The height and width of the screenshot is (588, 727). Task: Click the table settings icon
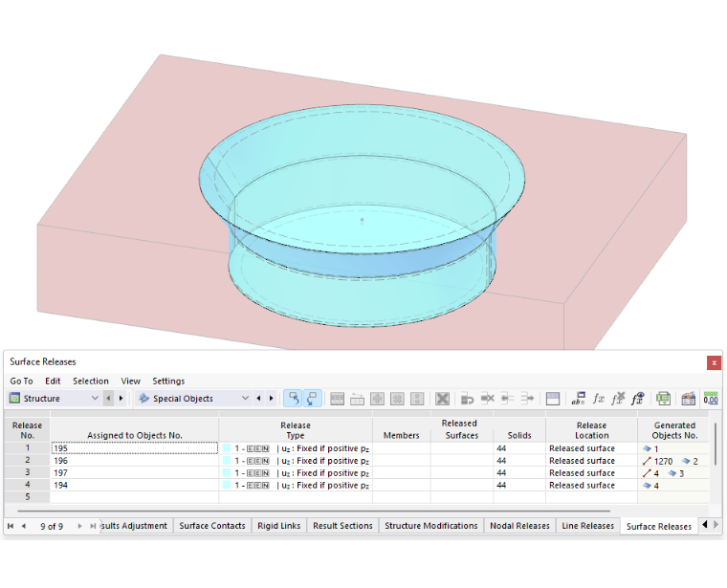coord(689,399)
